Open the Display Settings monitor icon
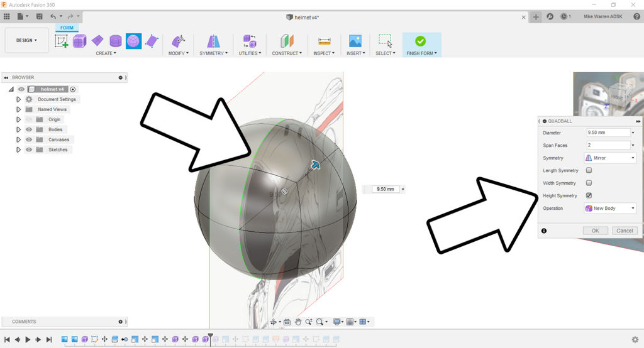The height and width of the screenshot is (348, 644). pyautogui.click(x=337, y=322)
